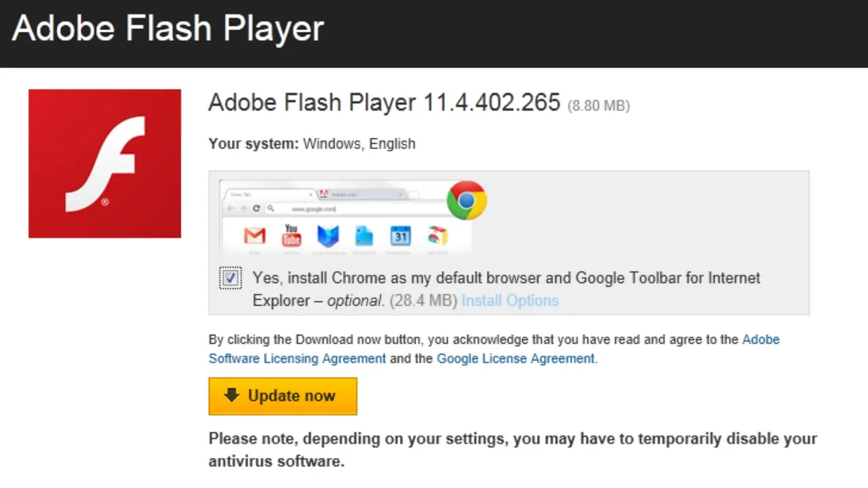
Task: Open the Adobe Software Licensing Agreement link
Action: click(x=494, y=348)
